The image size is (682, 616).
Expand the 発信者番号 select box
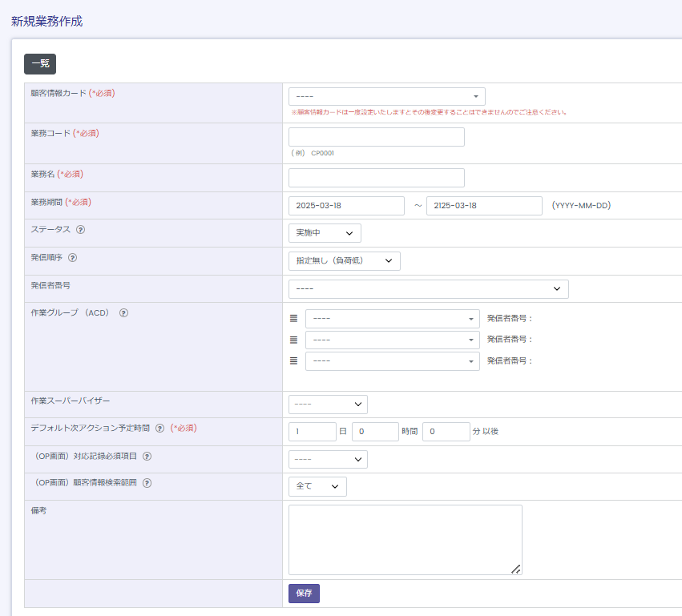428,288
